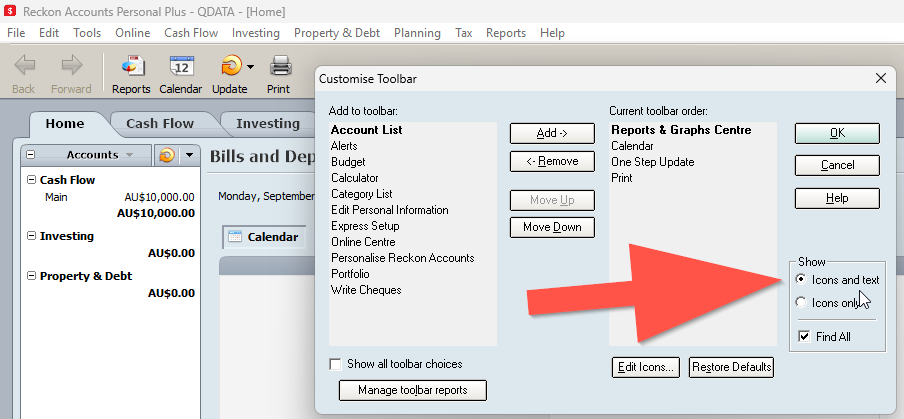Collapse the Accounts panel minus box
Screen dimensions: 904x419
click(x=31, y=154)
